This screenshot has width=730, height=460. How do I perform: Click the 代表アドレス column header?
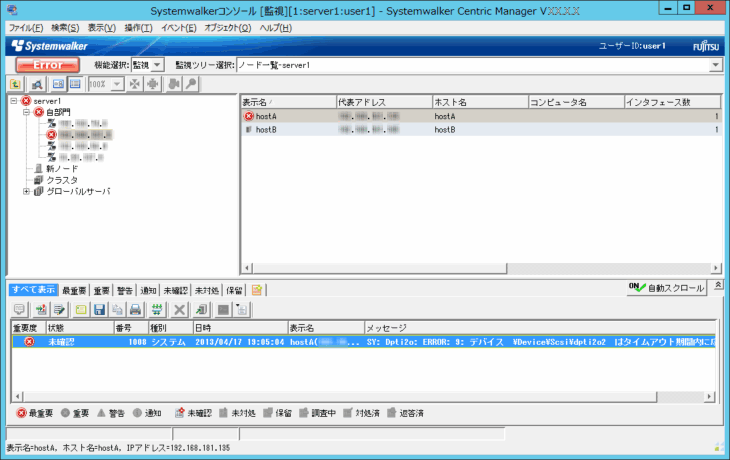click(x=384, y=102)
